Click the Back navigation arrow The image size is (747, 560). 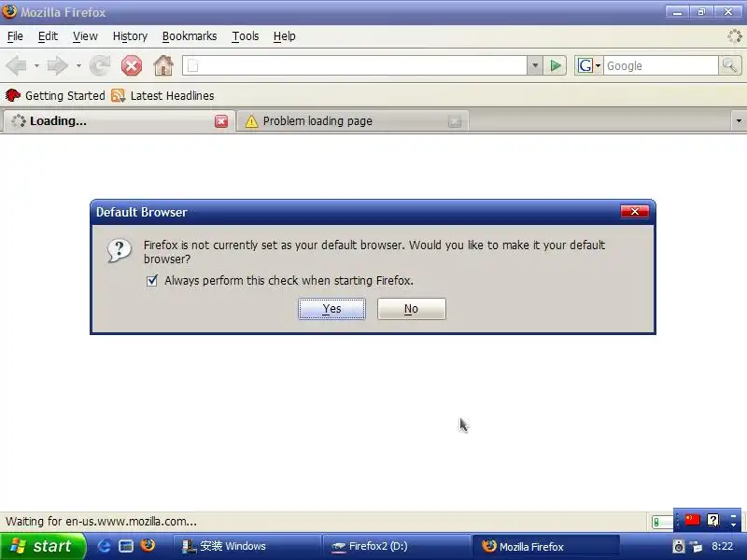(18, 65)
